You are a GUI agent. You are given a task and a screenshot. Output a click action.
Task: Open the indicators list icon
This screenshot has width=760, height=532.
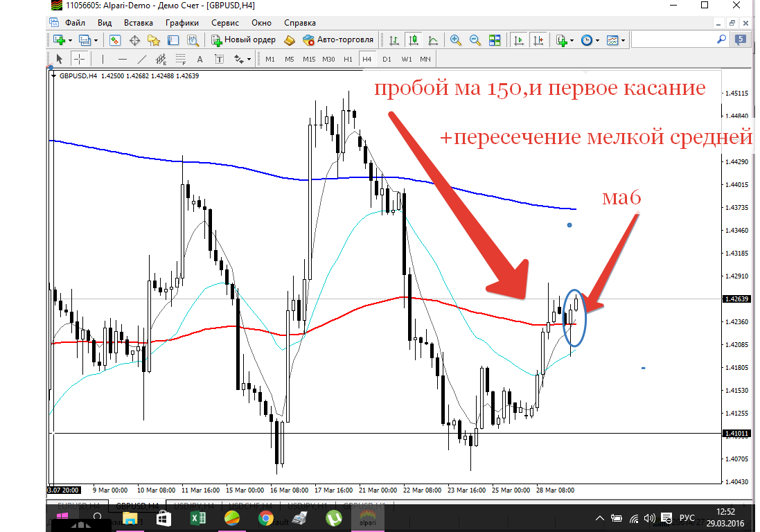click(562, 40)
